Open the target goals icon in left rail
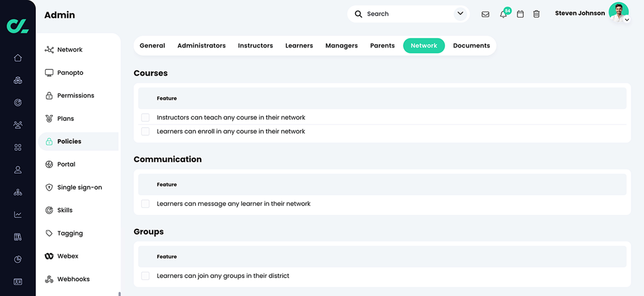The height and width of the screenshot is (296, 644). click(18, 103)
